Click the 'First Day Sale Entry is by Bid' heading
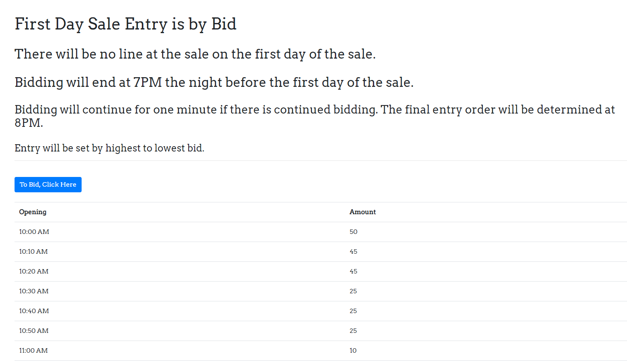 [125, 24]
